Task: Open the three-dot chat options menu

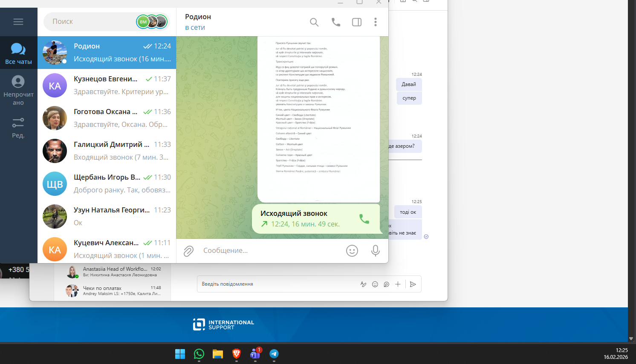Action: 376,22
